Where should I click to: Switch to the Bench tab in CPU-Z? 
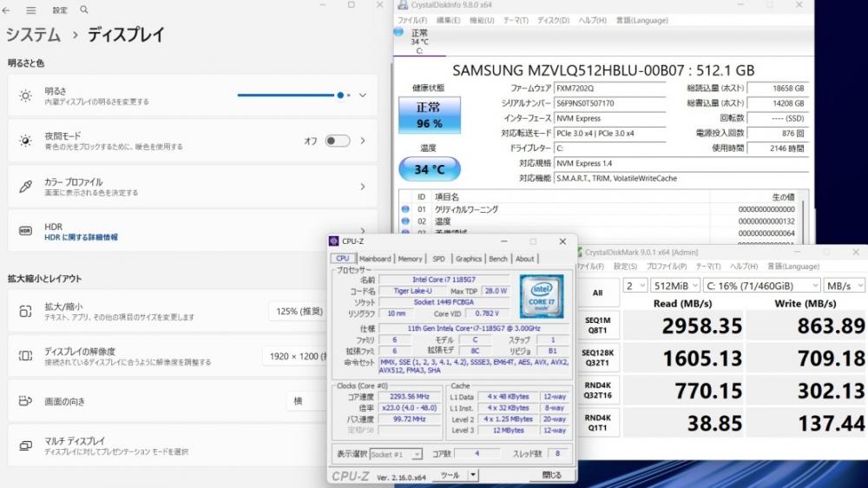pos(497,259)
